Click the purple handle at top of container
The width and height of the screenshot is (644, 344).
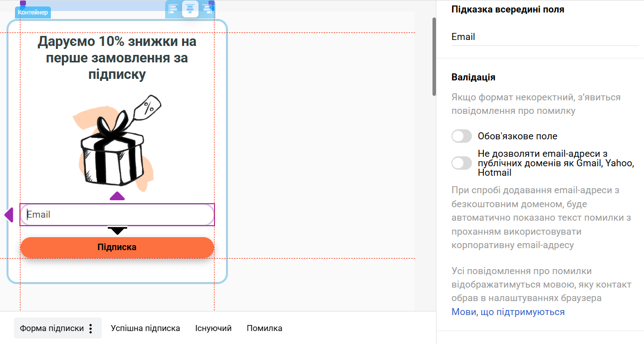(x=22, y=3)
